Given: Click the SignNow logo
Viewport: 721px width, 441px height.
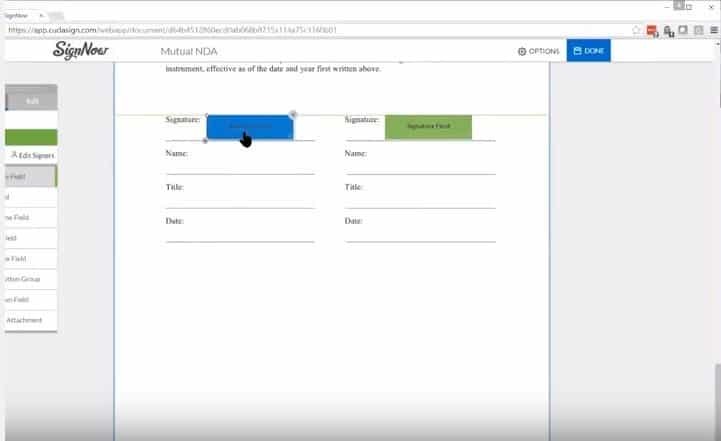Looking at the screenshot, I should tap(80, 51).
